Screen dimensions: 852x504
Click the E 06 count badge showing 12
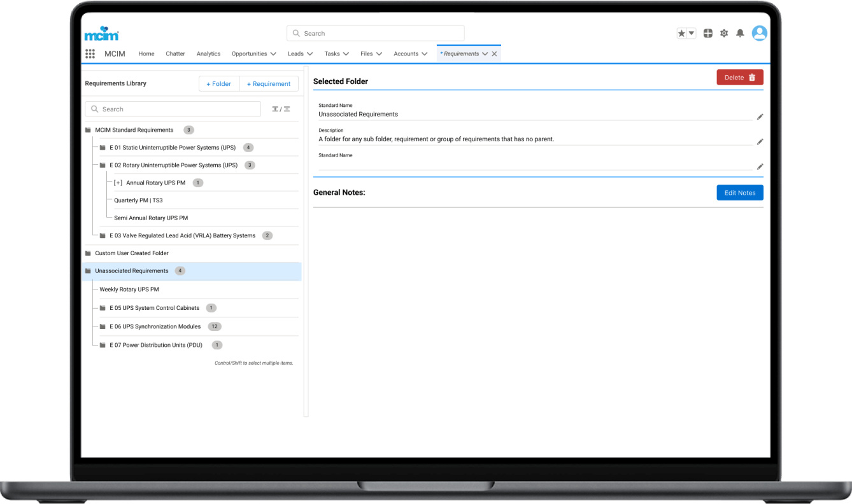215,326
